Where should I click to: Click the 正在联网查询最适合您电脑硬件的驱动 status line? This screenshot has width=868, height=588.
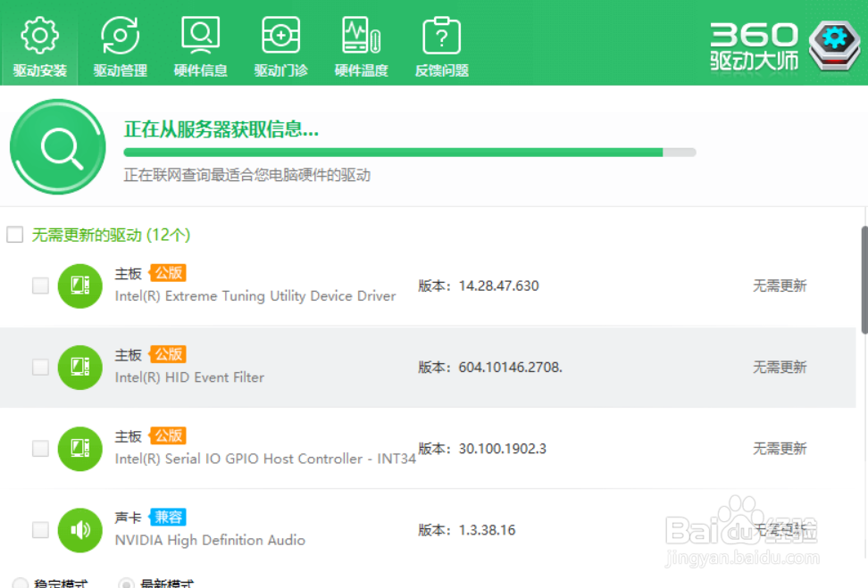tap(246, 176)
